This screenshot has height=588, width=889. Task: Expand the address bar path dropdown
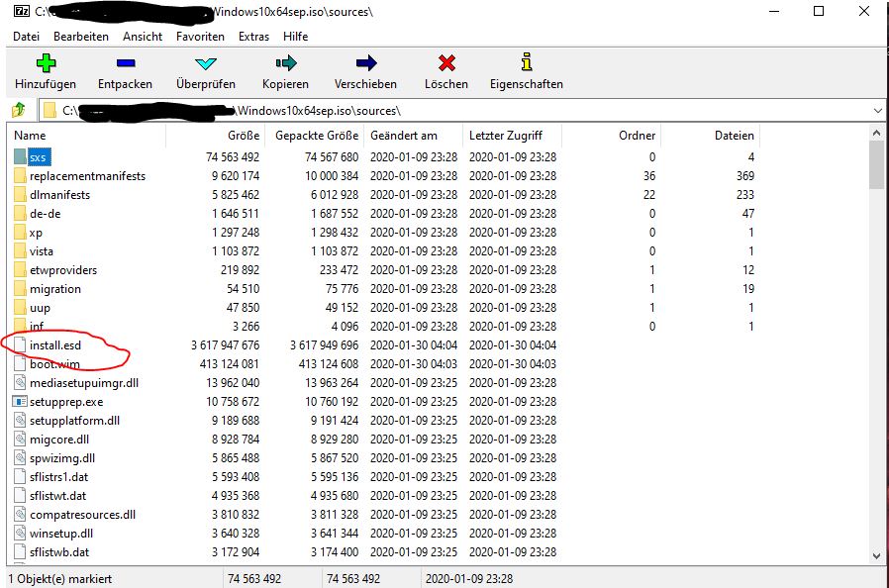point(878,111)
